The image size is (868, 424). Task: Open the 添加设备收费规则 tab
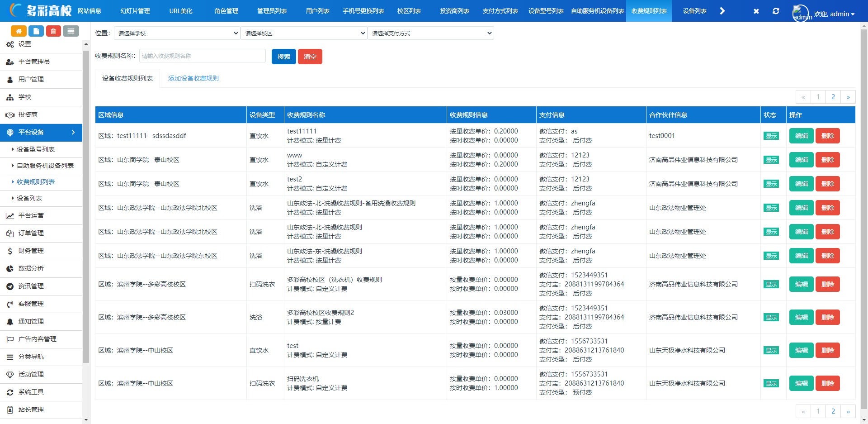[x=193, y=78]
